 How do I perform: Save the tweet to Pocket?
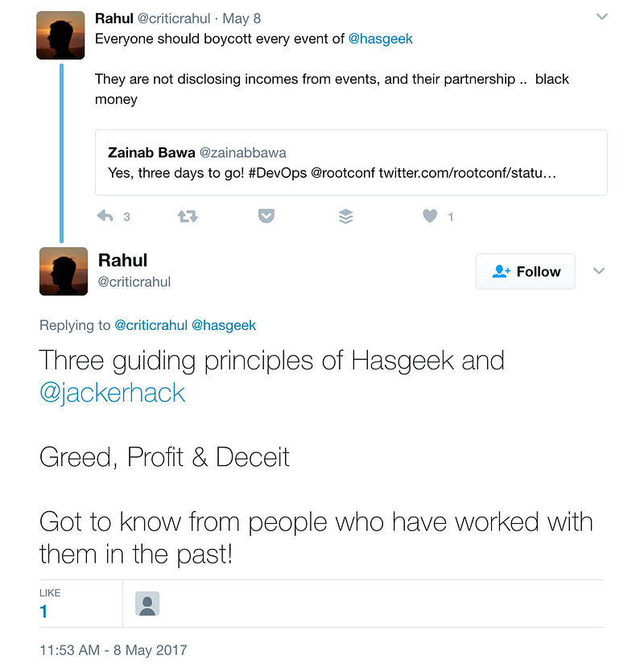(266, 216)
